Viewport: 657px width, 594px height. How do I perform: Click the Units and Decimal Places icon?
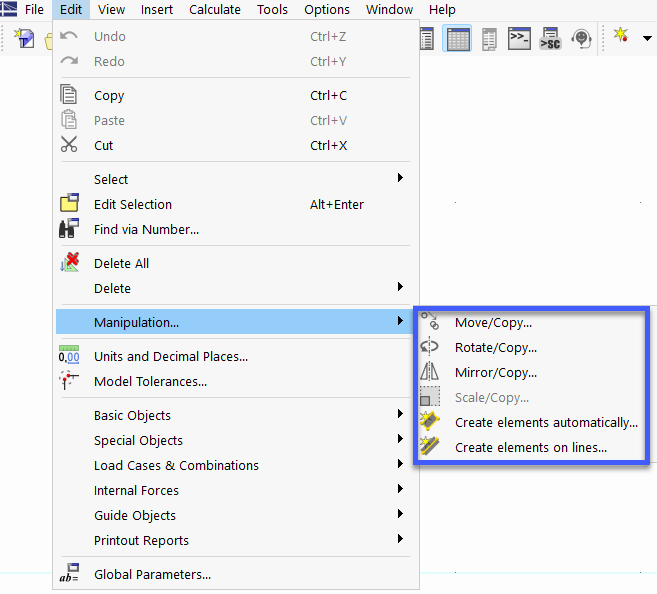pyautogui.click(x=69, y=355)
